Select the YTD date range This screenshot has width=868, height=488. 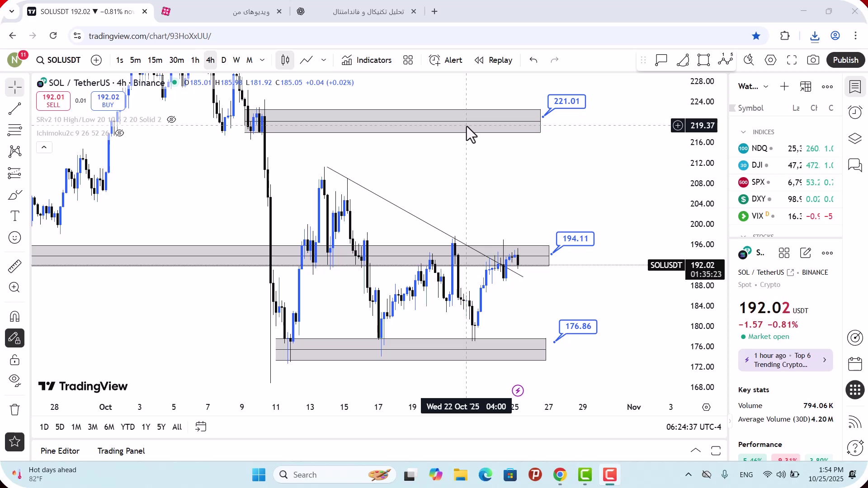[127, 427]
